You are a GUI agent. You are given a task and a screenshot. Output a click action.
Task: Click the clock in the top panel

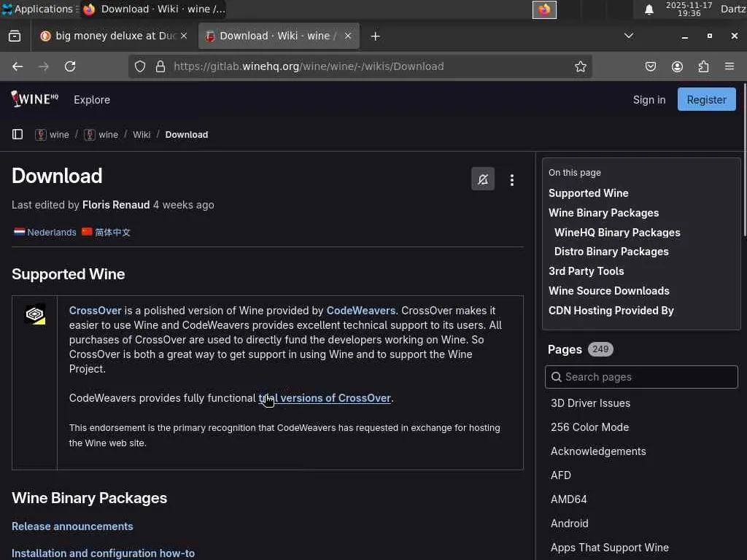689,9
